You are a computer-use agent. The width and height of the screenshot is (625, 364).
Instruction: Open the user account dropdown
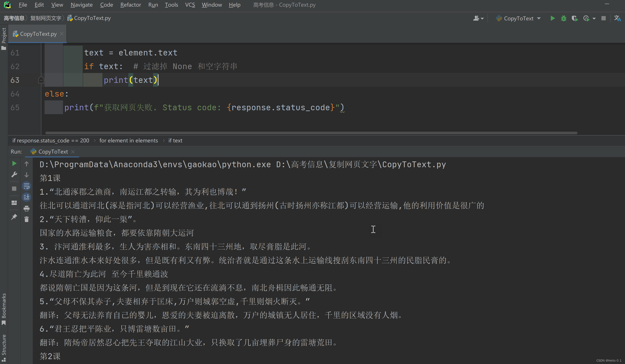(x=478, y=18)
